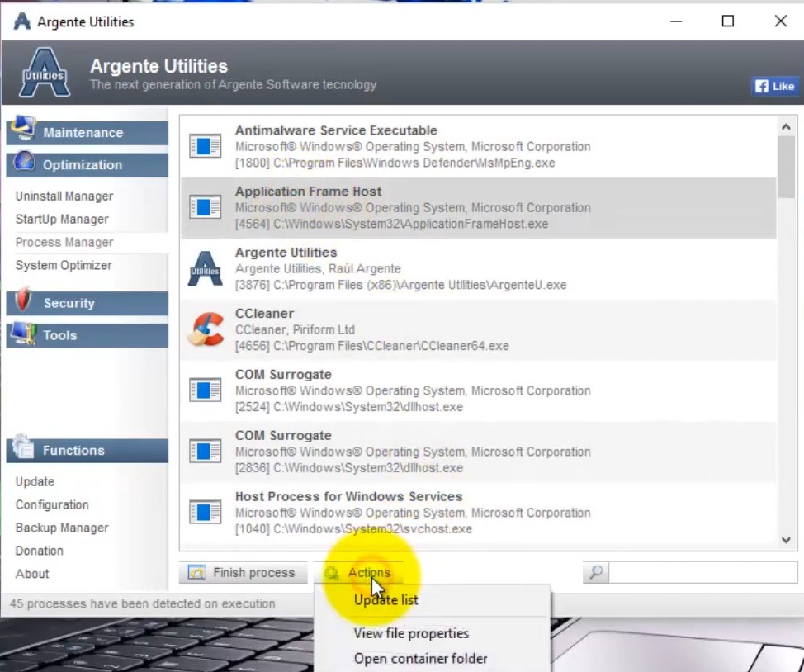804x672 pixels.
Task: Open Configuration settings
Action: [x=52, y=504]
